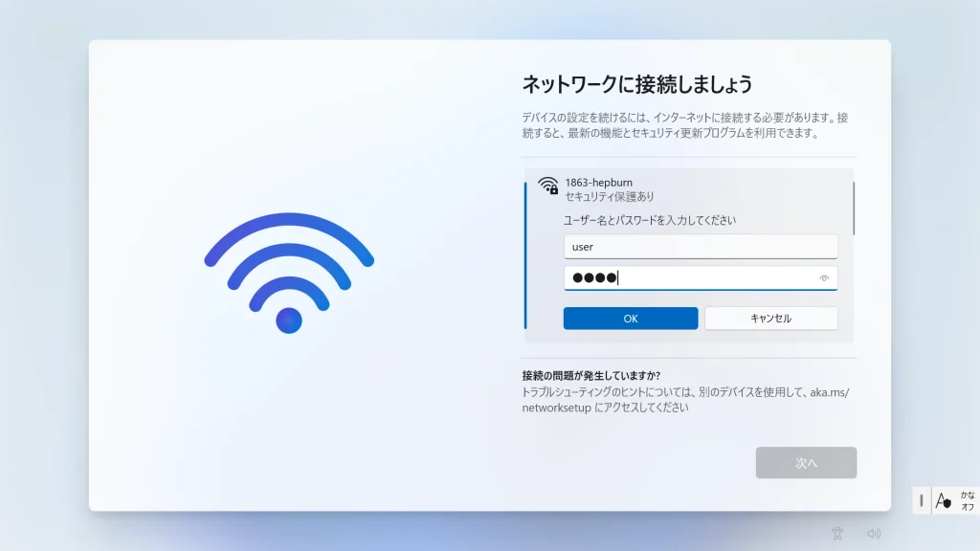Click the 接続の問題が発生していますか? heading
980x551 pixels.
tap(591, 375)
